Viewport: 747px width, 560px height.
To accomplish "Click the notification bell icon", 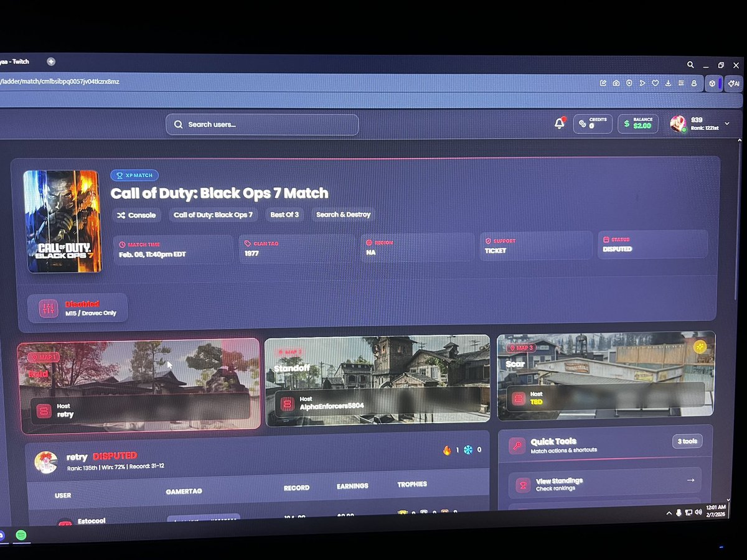I will (559, 123).
